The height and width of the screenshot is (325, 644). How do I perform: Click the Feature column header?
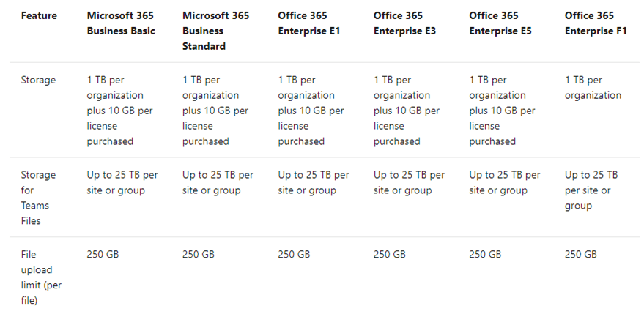tap(39, 15)
